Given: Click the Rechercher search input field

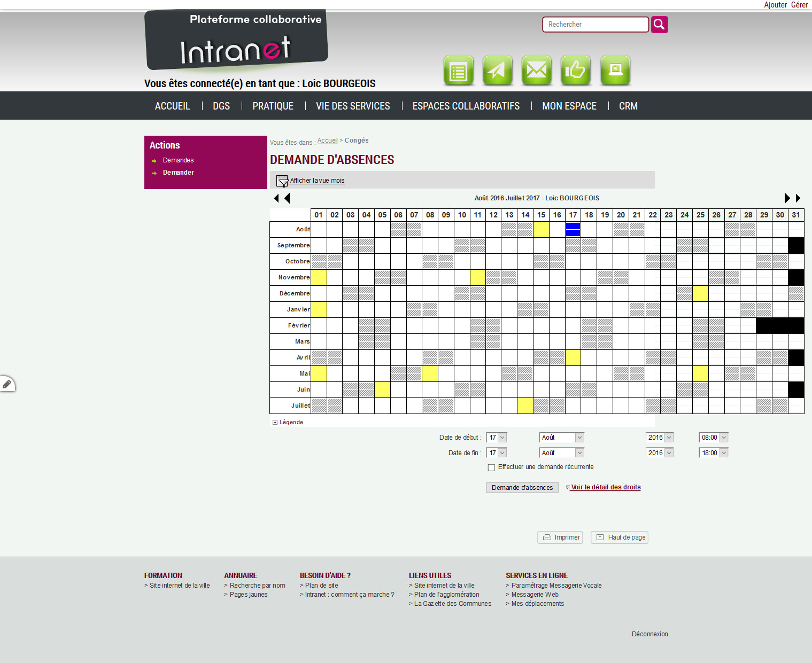Looking at the screenshot, I should point(595,25).
